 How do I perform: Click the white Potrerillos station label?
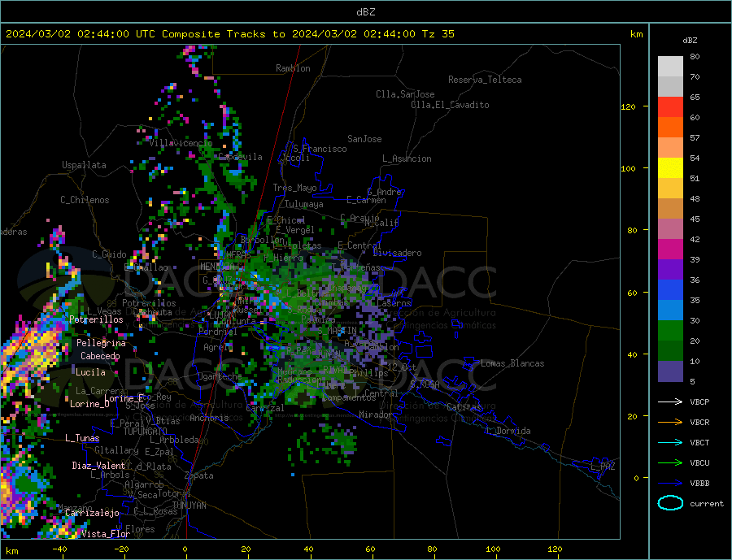click(96, 319)
